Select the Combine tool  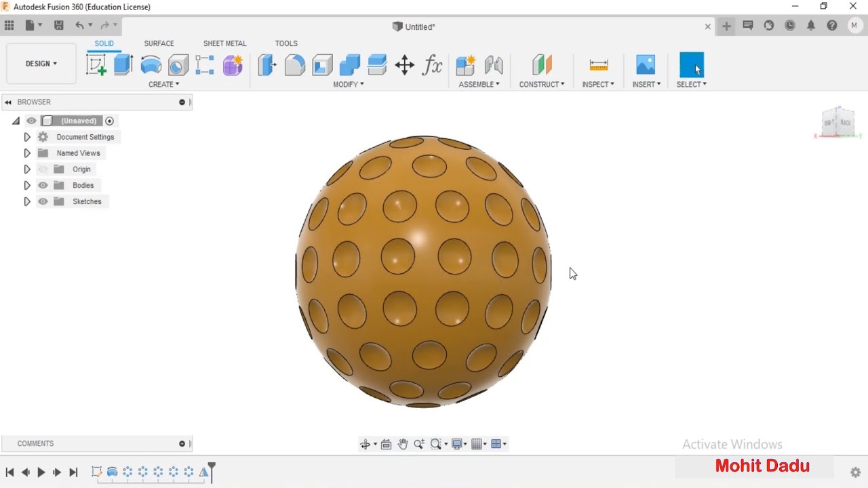(350, 65)
